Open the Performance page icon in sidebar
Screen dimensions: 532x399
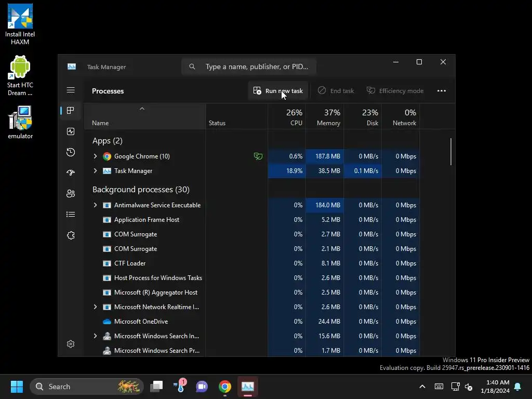pyautogui.click(x=71, y=131)
